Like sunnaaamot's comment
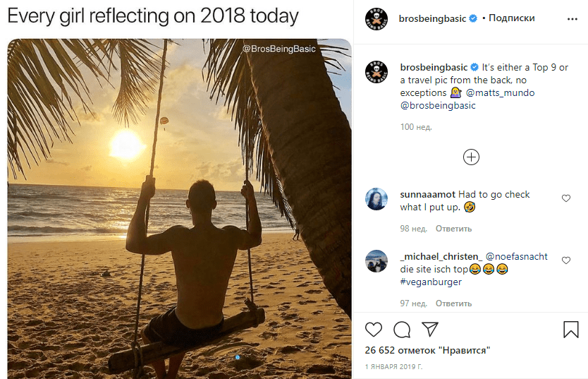Screen dimensions: 588x379 (565, 199)
